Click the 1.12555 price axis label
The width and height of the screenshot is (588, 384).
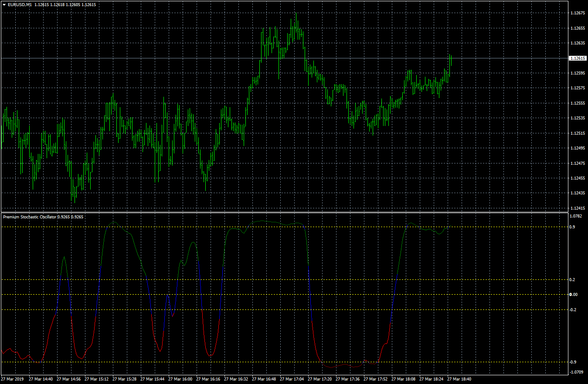coord(578,103)
